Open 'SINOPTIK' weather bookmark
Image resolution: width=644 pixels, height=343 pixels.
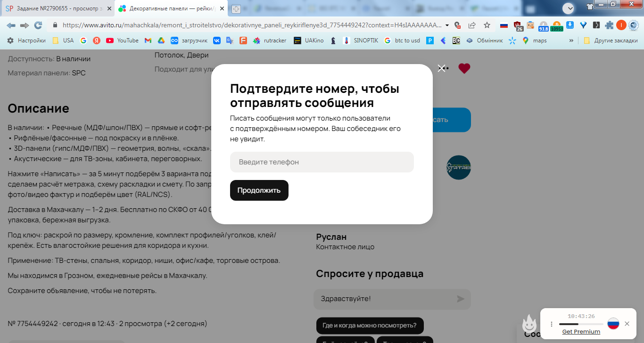(x=361, y=41)
